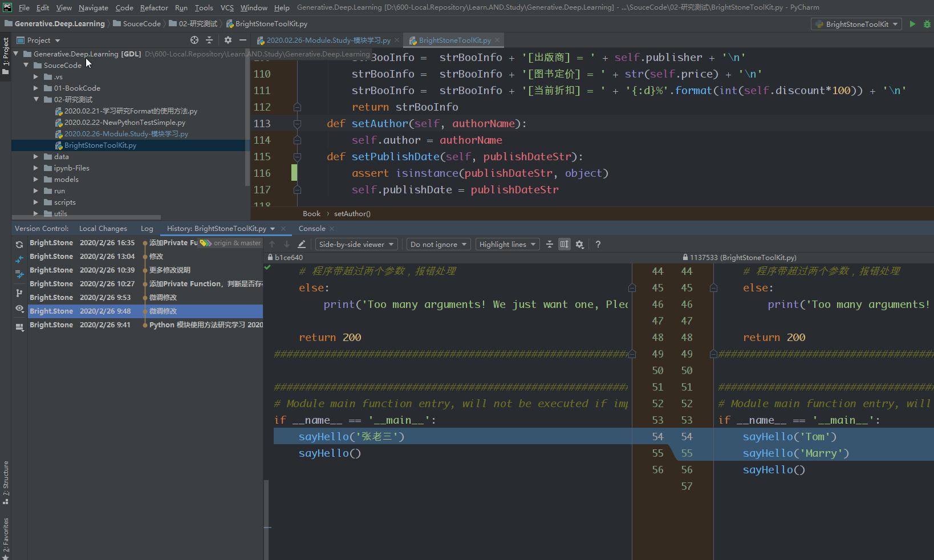This screenshot has height=560, width=934.
Task: Switch to the Local Changes tab
Action: click(103, 229)
